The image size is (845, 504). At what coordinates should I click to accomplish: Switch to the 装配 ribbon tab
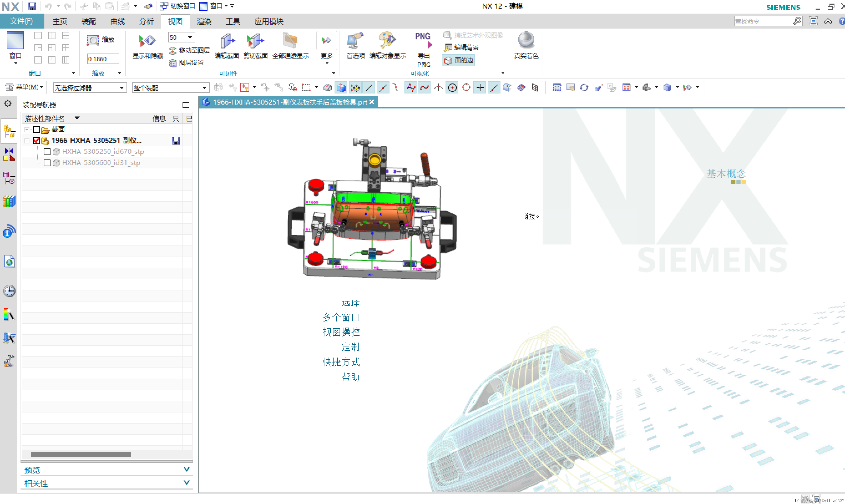89,21
